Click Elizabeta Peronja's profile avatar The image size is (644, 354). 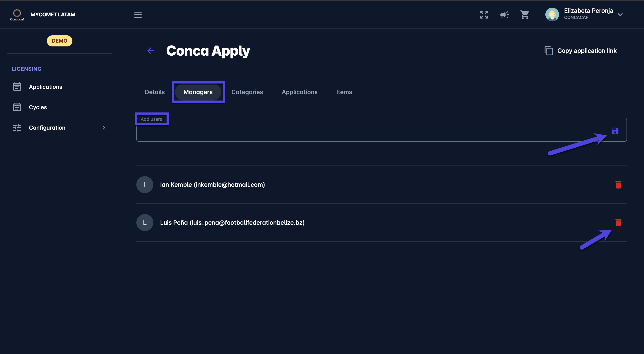point(552,14)
